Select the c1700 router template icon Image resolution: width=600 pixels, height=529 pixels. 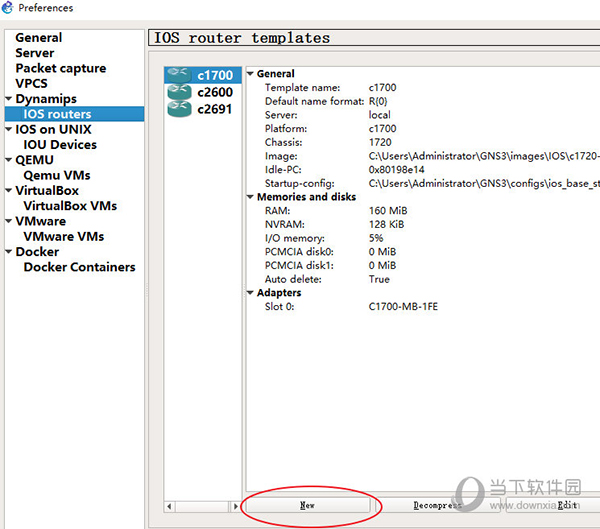click(179, 75)
